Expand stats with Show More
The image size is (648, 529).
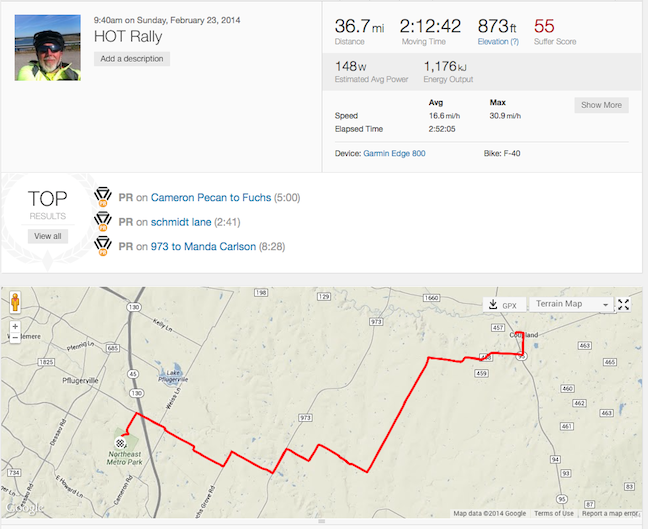point(601,105)
